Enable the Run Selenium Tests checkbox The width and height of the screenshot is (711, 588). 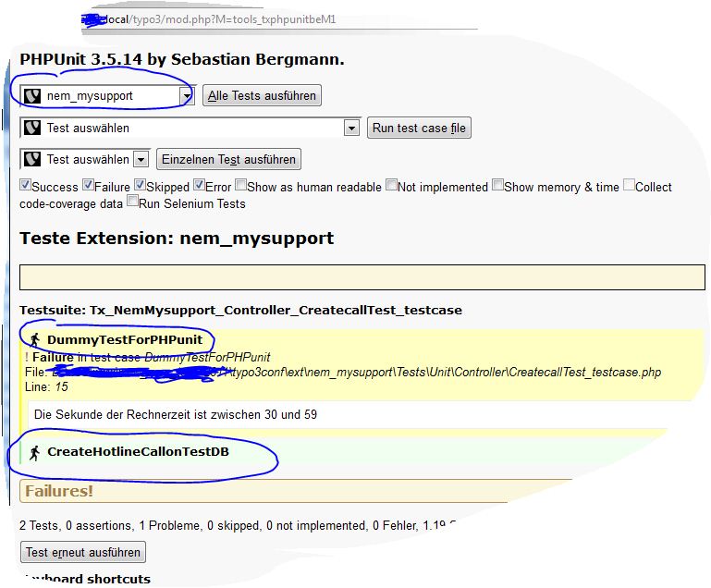click(132, 201)
